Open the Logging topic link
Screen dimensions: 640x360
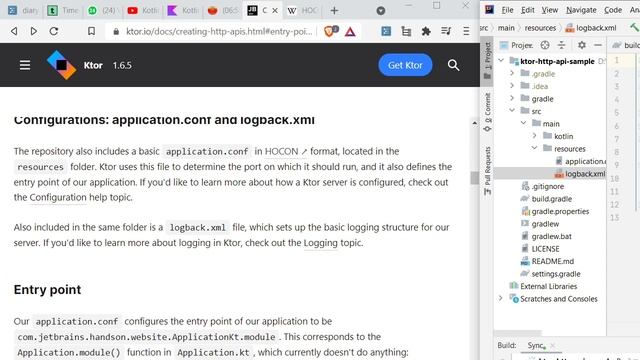pos(320,243)
